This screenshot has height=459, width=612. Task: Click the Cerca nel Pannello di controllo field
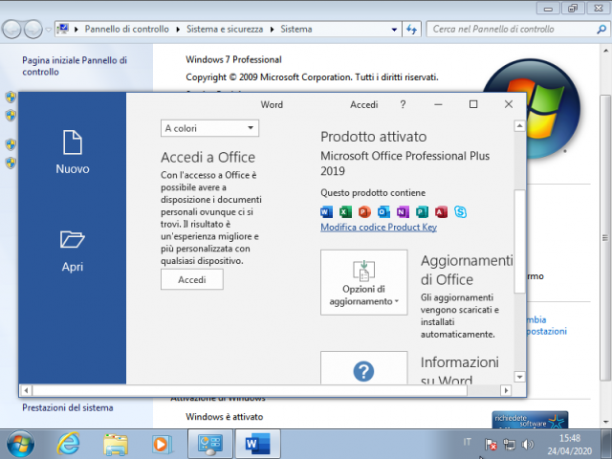click(514, 29)
